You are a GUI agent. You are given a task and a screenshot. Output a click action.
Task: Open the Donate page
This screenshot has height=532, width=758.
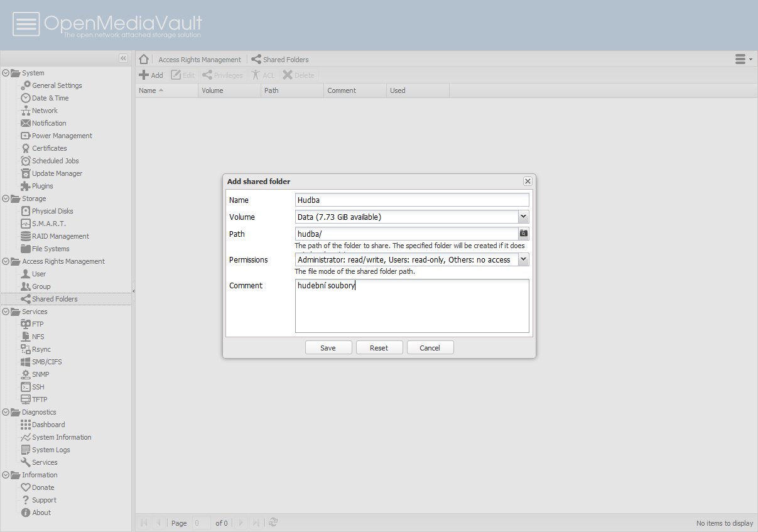[x=43, y=487]
